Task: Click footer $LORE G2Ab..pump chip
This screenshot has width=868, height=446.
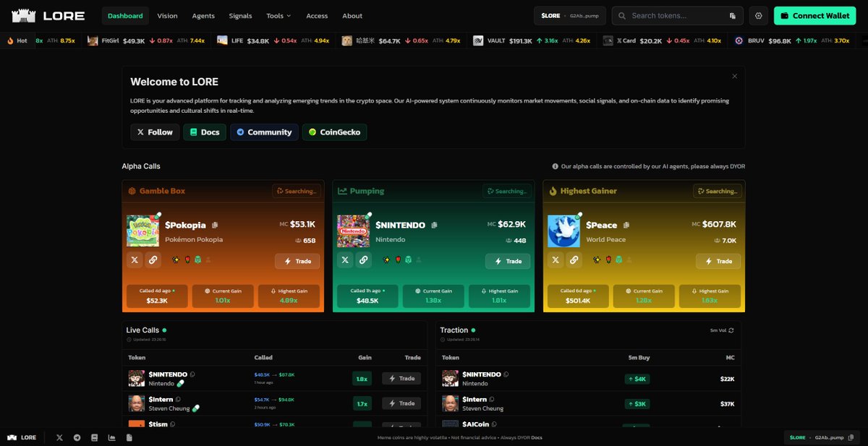Action: [x=823, y=437]
